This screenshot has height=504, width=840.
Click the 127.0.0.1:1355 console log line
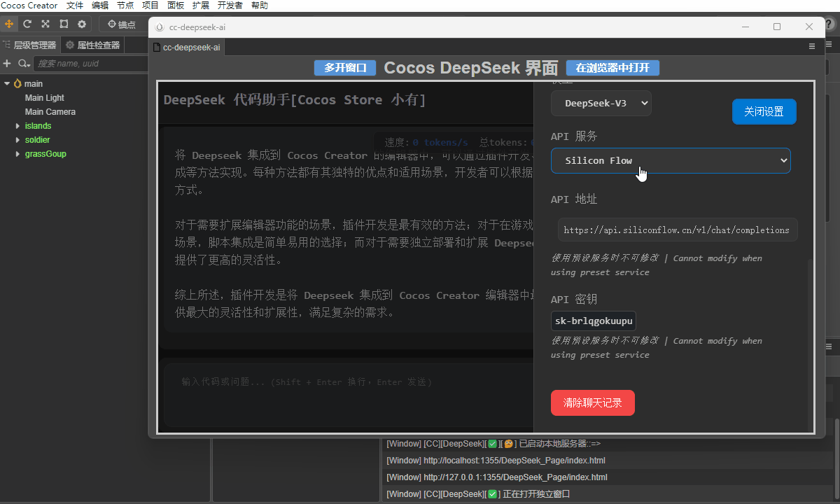[x=496, y=477]
